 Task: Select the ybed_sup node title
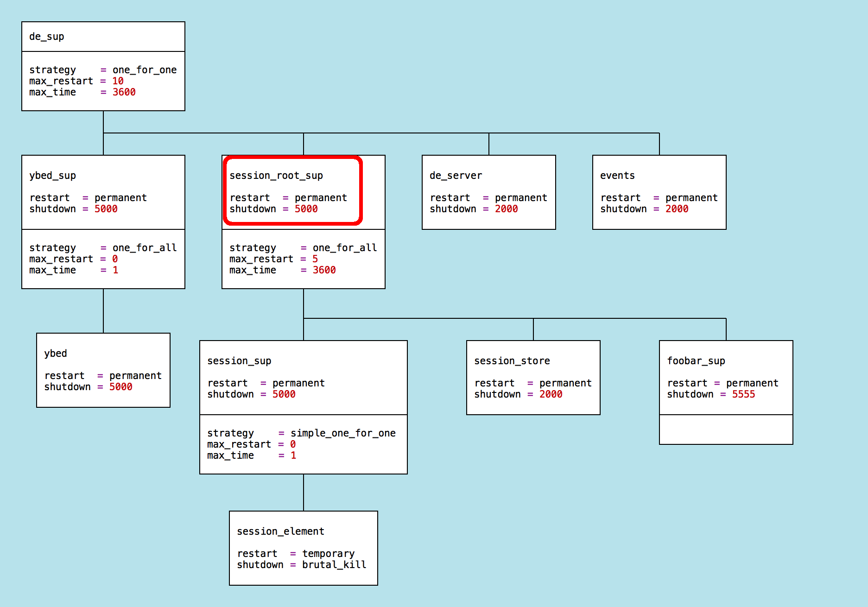click(x=53, y=176)
